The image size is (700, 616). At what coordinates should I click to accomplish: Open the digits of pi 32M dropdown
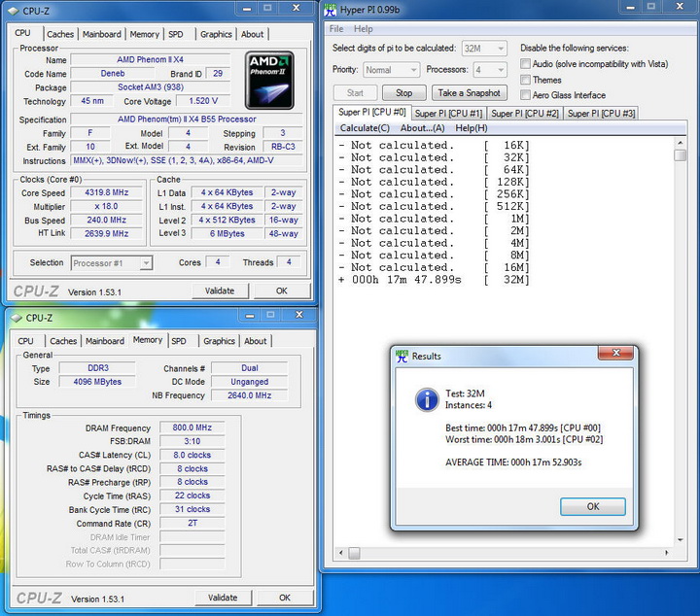(484, 49)
